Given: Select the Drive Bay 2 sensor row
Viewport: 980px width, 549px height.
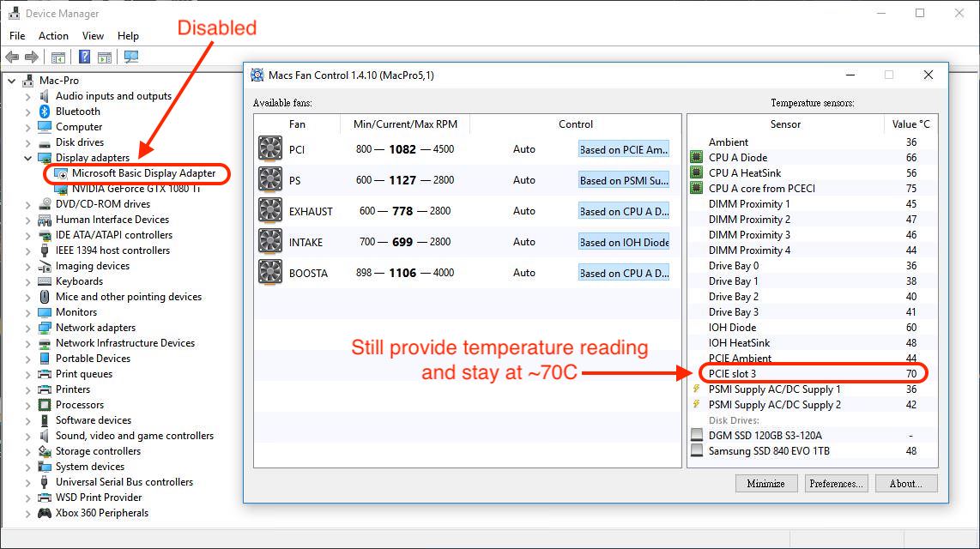Looking at the screenshot, I should tap(813, 297).
